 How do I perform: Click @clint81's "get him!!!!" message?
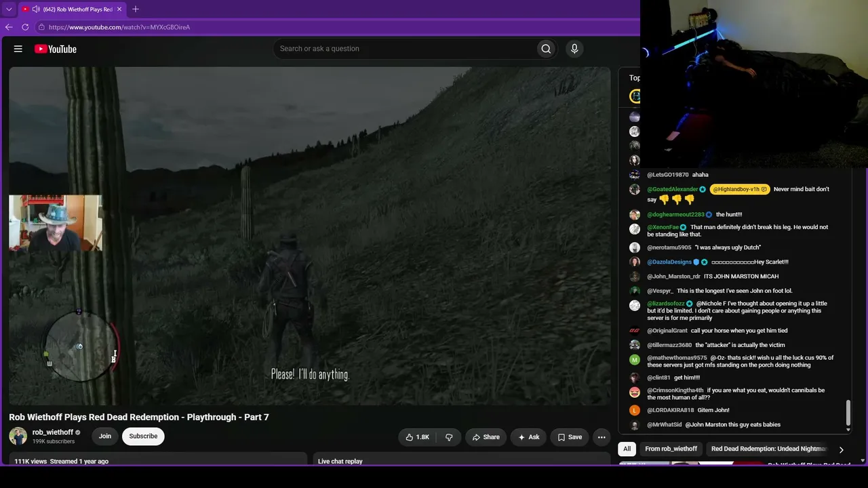[x=687, y=378]
